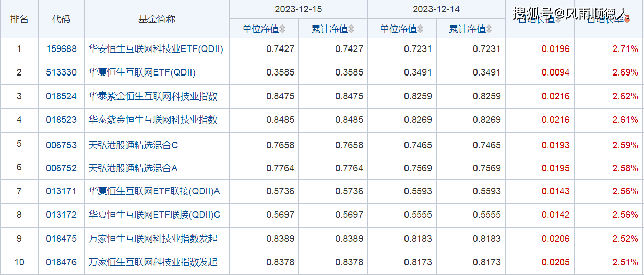This screenshot has height=275, width=644.
Task: Select the 0.0142 daily growth value
Action: tap(556, 215)
